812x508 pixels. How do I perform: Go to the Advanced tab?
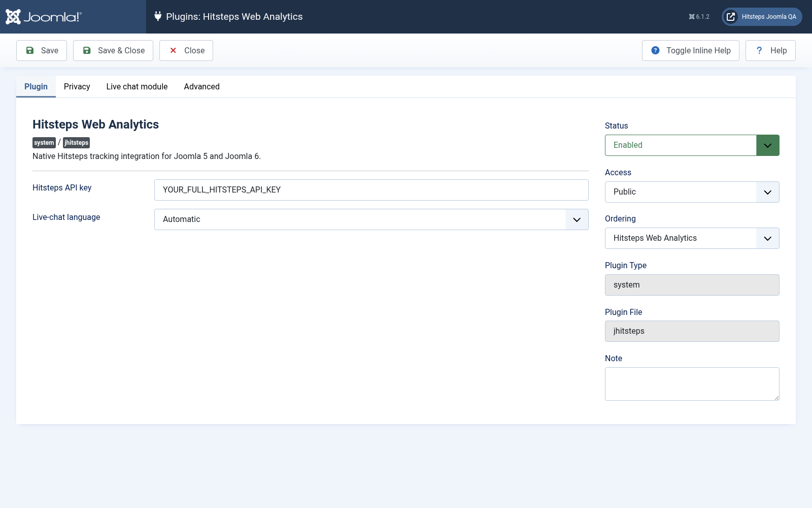point(202,87)
